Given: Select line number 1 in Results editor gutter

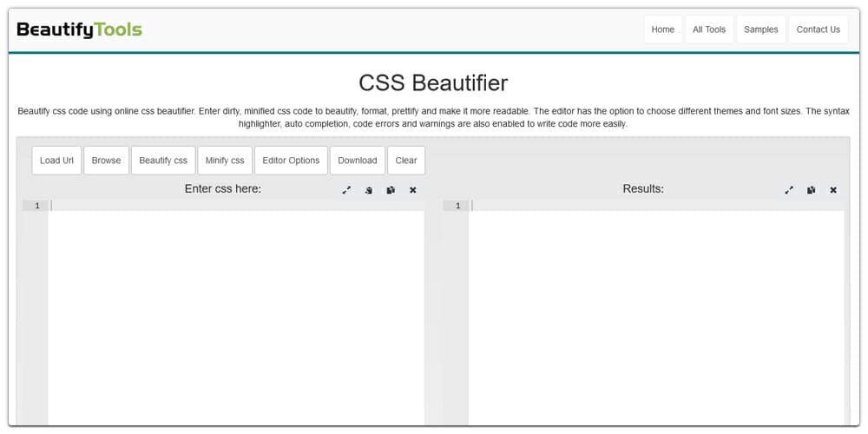Looking at the screenshot, I should [x=457, y=206].
